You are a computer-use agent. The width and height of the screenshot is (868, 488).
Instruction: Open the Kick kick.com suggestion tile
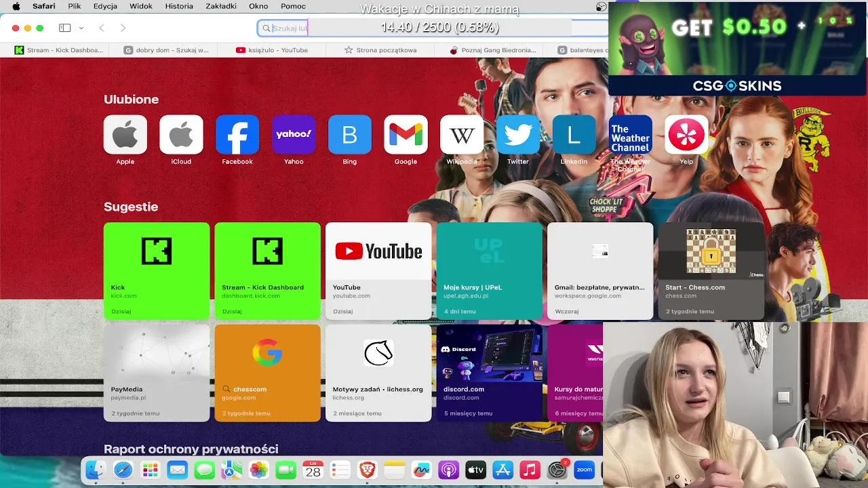click(157, 270)
